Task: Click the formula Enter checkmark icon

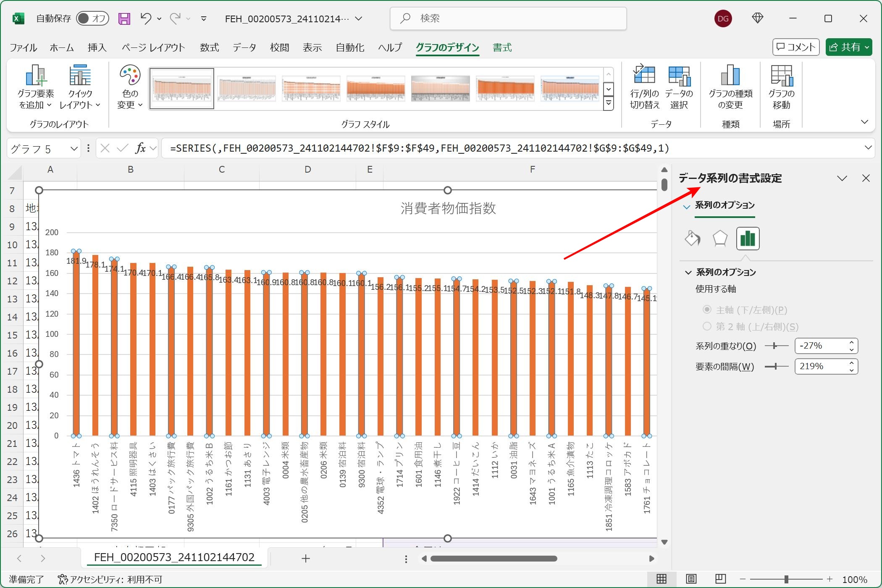Action: coord(123,148)
